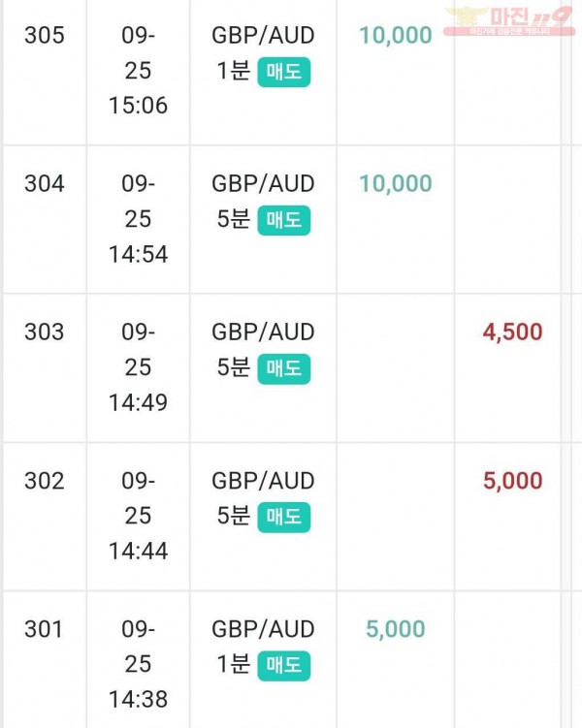
Task: Select trade number 304
Action: (x=44, y=183)
